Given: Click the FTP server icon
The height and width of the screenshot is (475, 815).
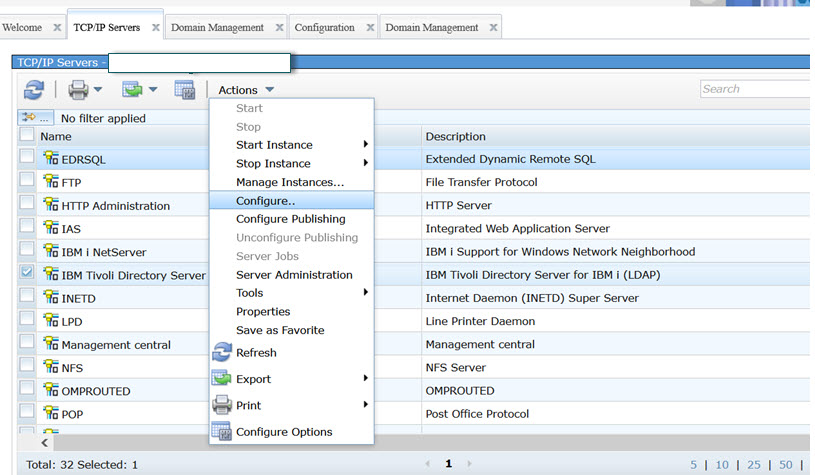Looking at the screenshot, I should [x=51, y=183].
